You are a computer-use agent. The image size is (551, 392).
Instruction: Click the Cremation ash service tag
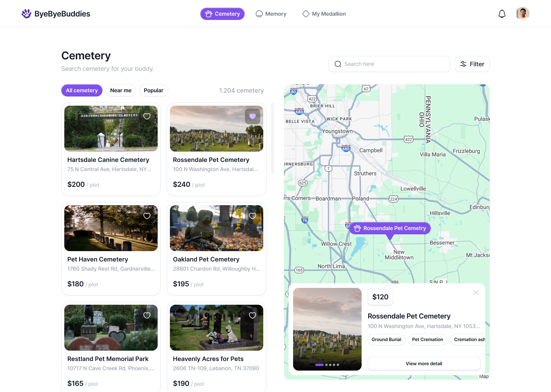click(x=468, y=340)
